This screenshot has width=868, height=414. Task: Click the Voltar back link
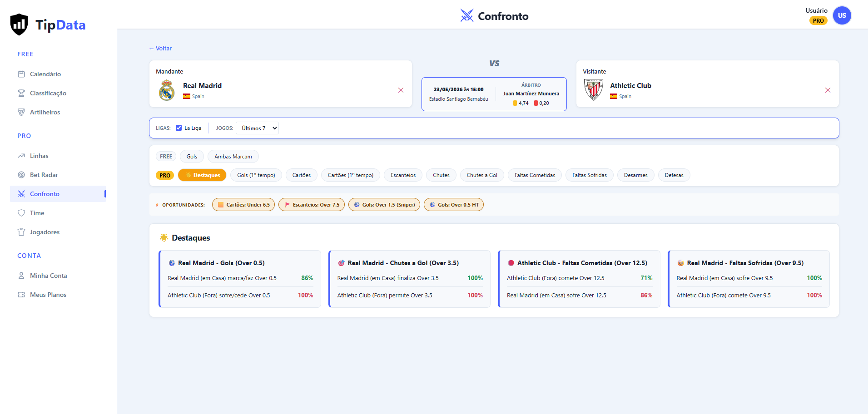[x=160, y=48]
